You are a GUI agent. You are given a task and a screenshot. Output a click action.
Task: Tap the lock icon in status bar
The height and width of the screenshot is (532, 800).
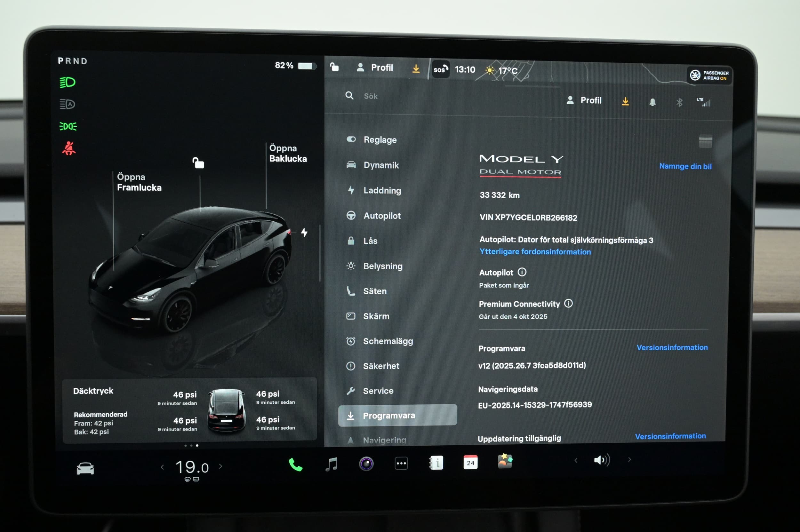click(334, 67)
